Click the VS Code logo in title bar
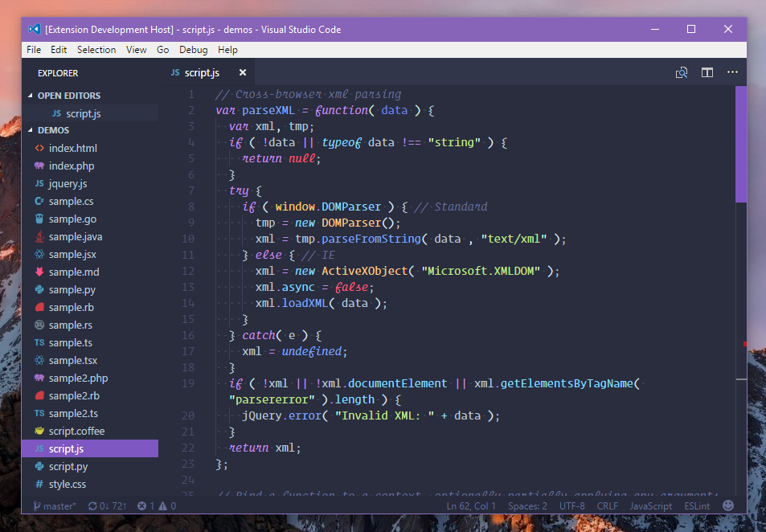Image resolution: width=766 pixels, height=532 pixels. coord(34,29)
